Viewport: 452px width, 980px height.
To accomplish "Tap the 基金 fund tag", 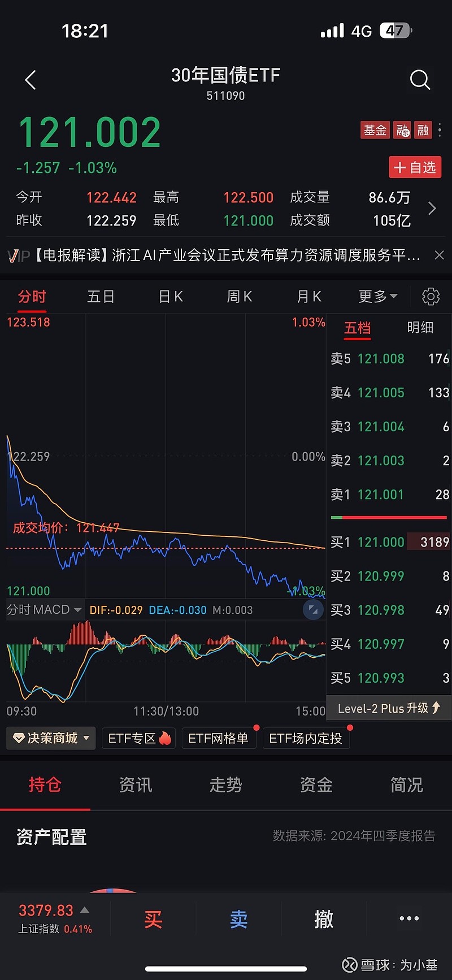I will point(375,131).
